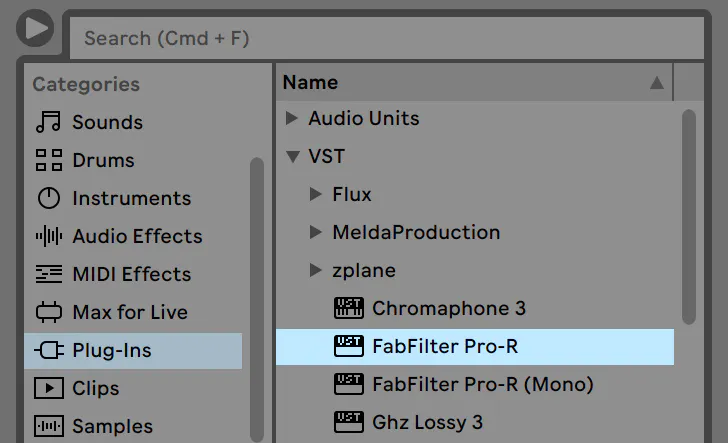Expand the Audio Units folder
Screen dimensions: 728x443
coord(292,118)
